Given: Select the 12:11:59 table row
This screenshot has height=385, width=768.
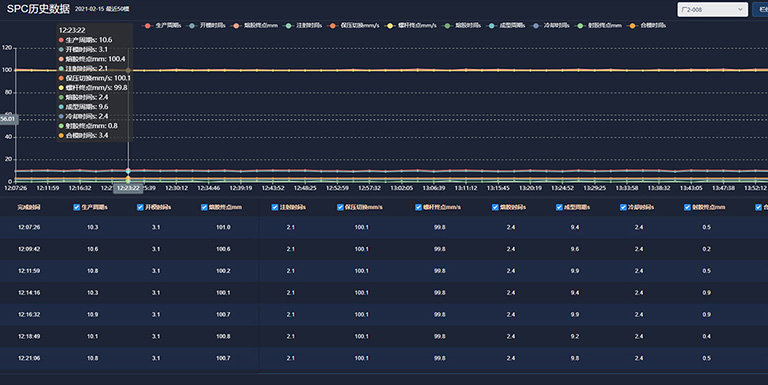Looking at the screenshot, I should click(x=384, y=271).
